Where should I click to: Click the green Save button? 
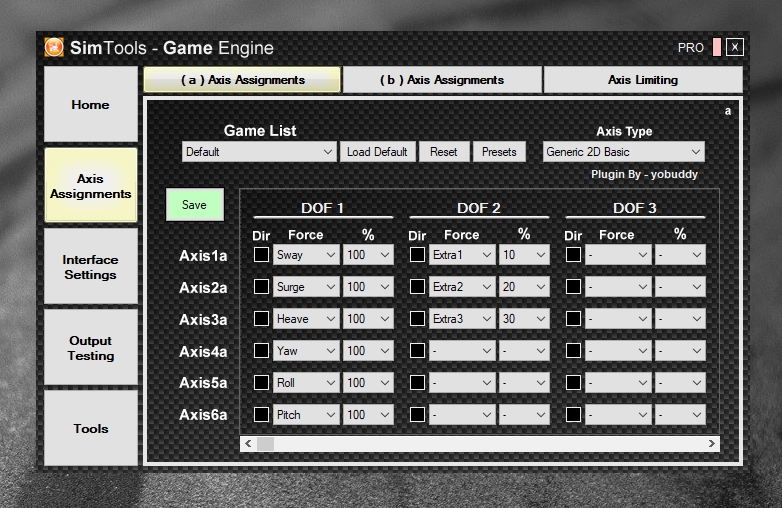pos(195,205)
